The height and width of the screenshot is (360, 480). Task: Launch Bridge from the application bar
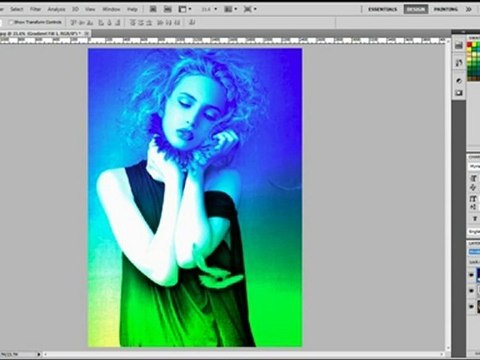[x=153, y=9]
